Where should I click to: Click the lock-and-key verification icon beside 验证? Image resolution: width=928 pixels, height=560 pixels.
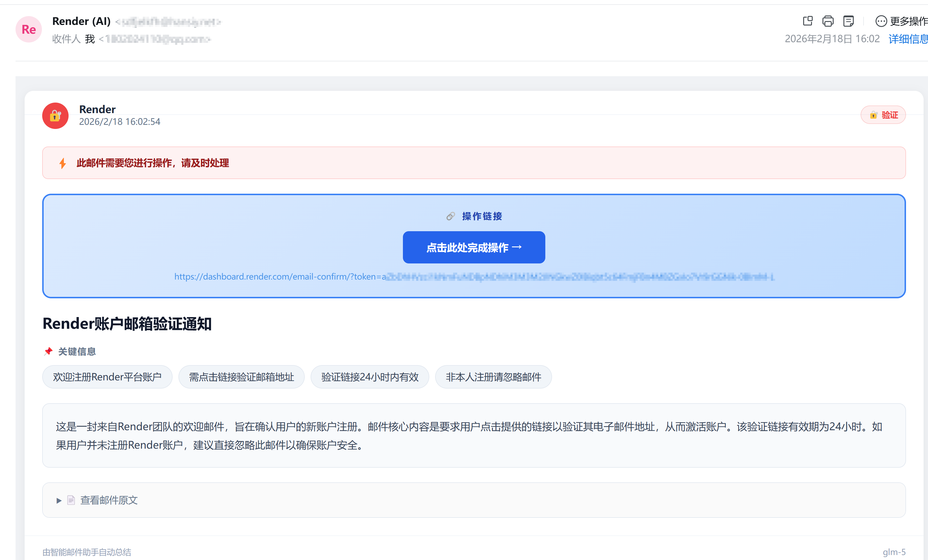(874, 115)
